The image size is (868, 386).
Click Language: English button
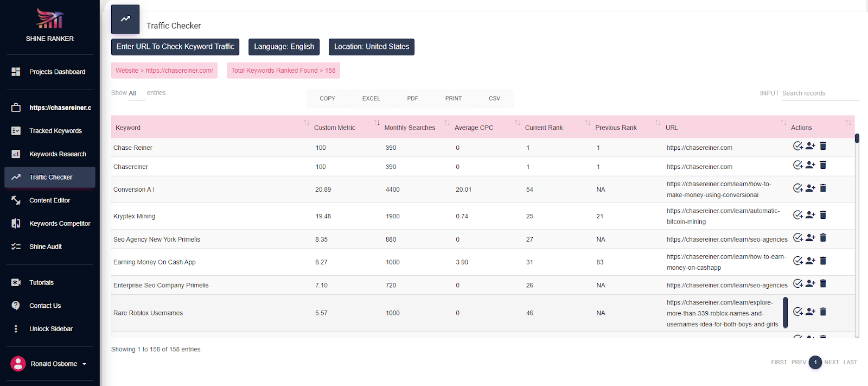click(x=284, y=47)
